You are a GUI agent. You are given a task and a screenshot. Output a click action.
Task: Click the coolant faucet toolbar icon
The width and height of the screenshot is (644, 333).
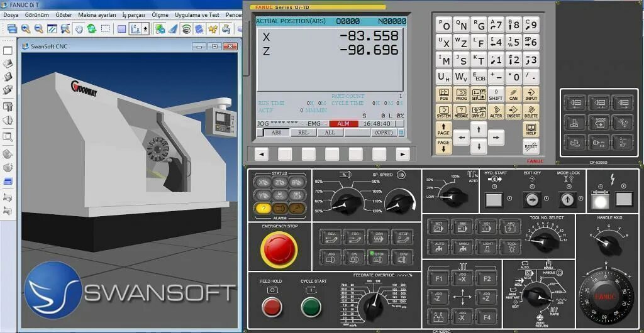tap(226, 29)
